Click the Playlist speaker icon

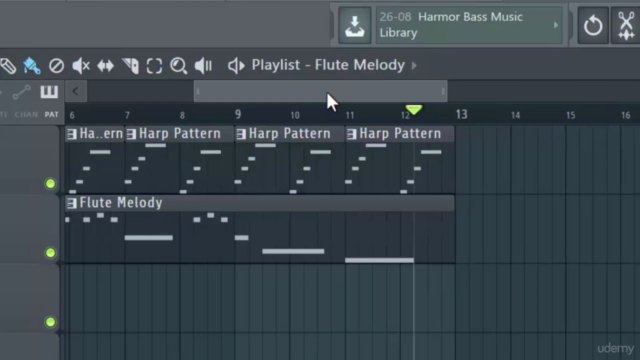236,66
